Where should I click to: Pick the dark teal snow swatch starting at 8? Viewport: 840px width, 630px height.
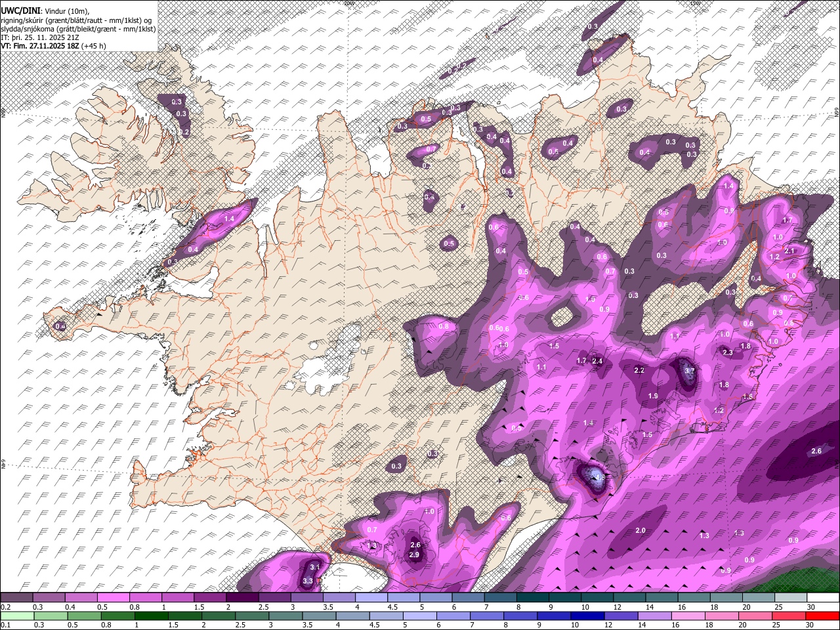(x=532, y=597)
